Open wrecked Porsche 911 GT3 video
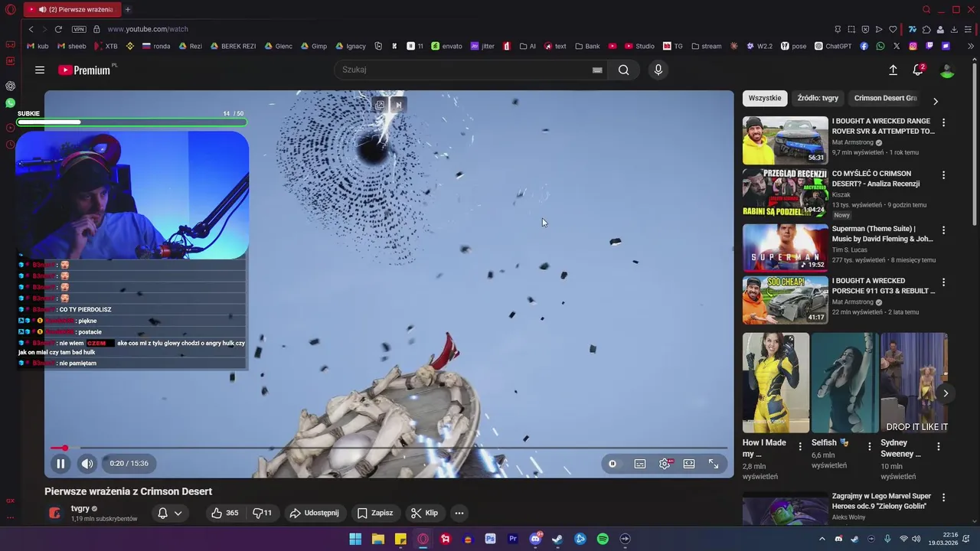Viewport: 980px width, 551px height. 786,300
